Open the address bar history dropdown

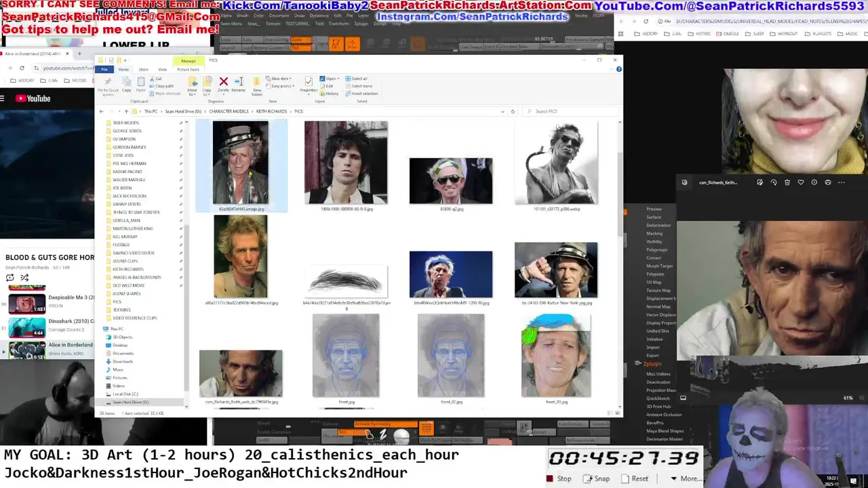click(x=502, y=111)
